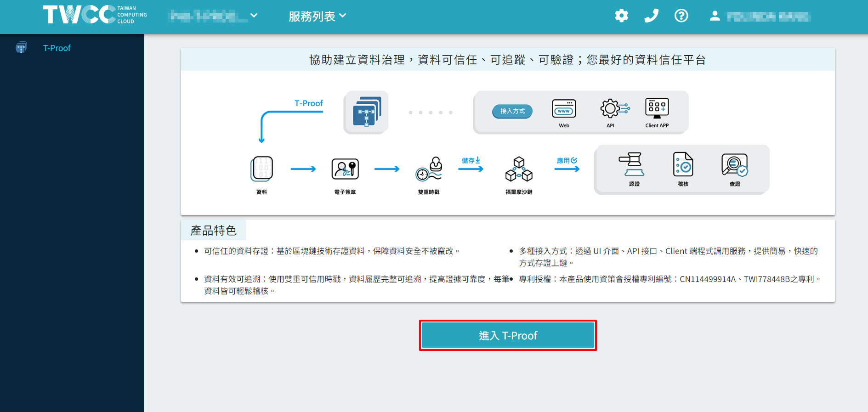Select T-Proof in the sidebar
Screen dimensions: 868x412
point(57,48)
